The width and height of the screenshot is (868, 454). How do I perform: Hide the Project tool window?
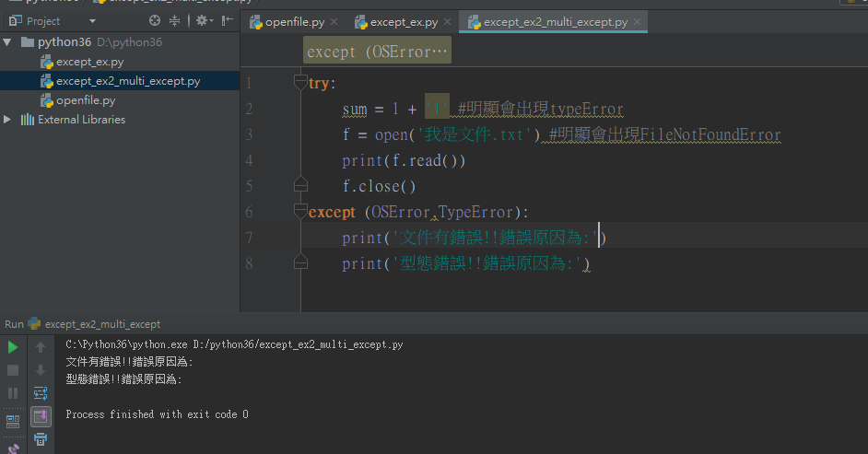(227, 21)
